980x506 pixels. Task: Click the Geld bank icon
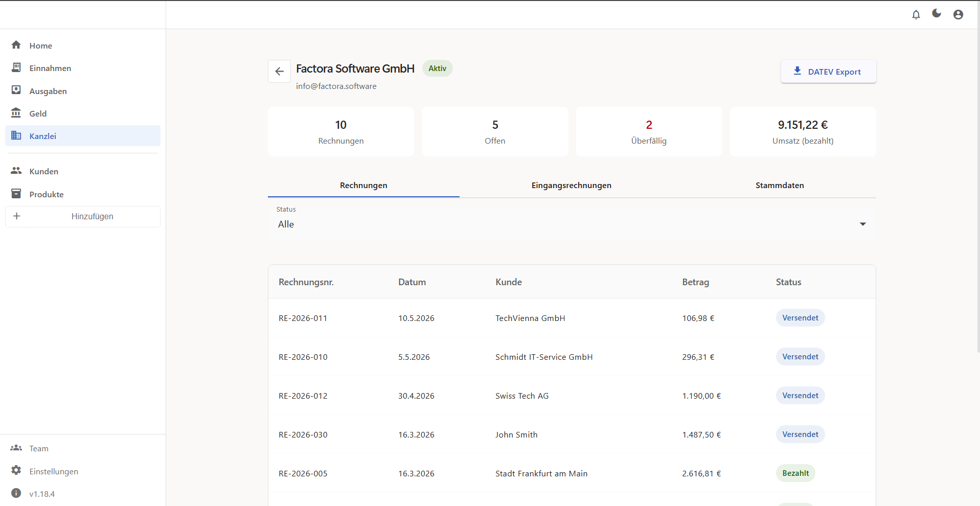[16, 113]
